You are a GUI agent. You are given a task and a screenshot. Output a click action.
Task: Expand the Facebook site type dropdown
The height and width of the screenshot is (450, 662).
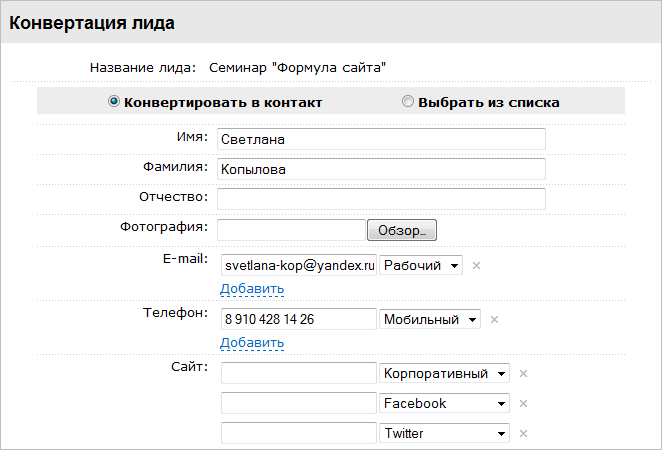click(x=445, y=403)
